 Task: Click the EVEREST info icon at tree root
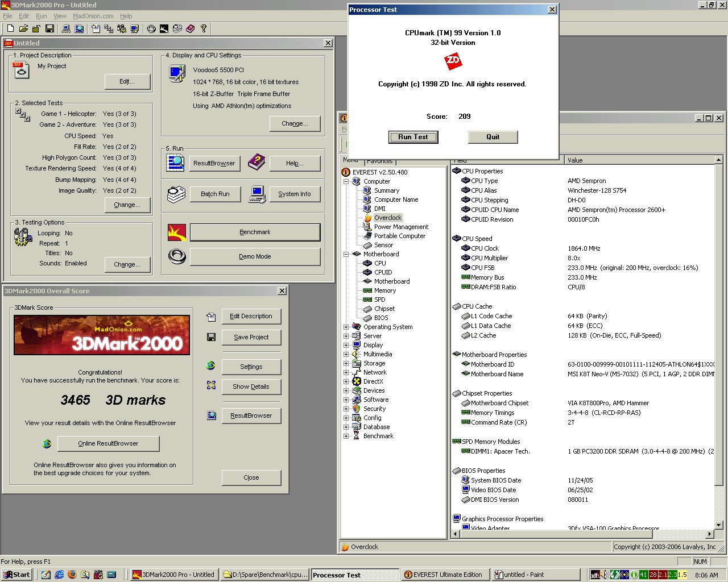346,172
